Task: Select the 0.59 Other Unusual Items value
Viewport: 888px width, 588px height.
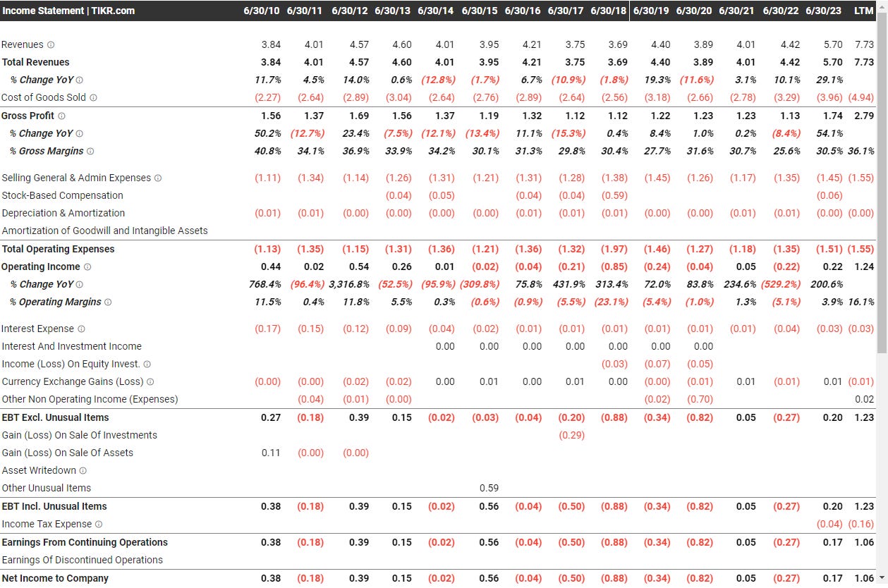Action: pyautogui.click(x=489, y=489)
